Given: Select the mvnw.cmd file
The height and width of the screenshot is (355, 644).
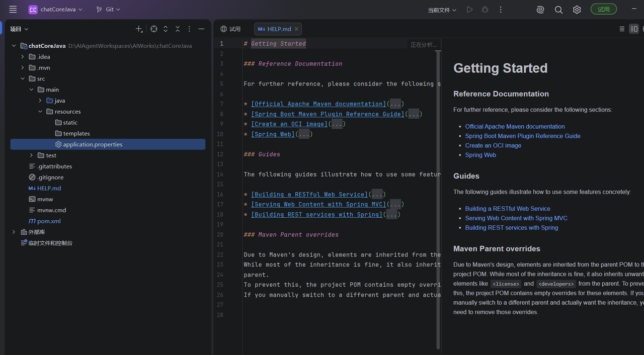Looking at the screenshot, I should tap(47, 210).
